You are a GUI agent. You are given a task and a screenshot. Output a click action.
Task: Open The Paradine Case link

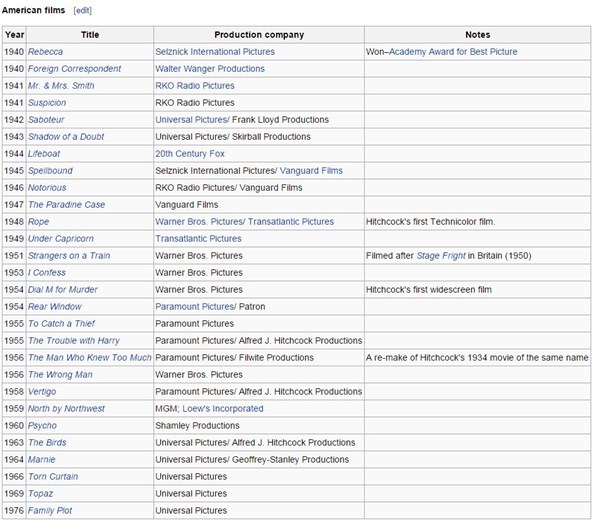click(66, 205)
